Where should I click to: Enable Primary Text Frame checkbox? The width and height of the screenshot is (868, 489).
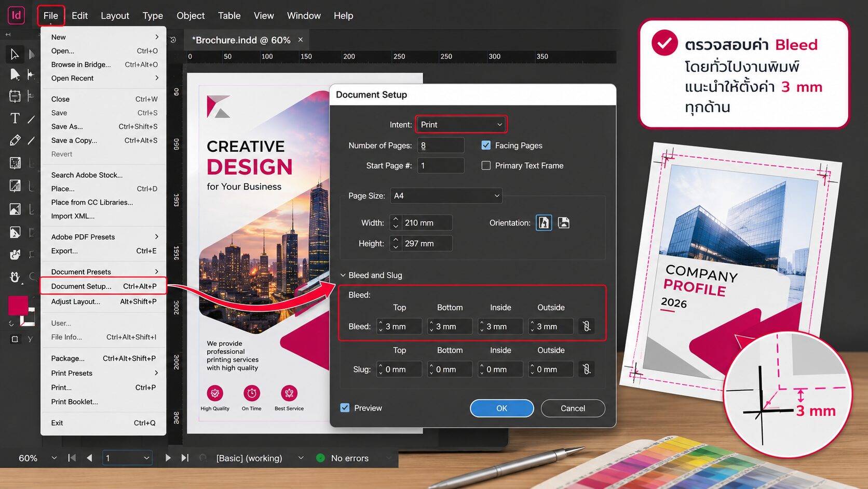[486, 165]
